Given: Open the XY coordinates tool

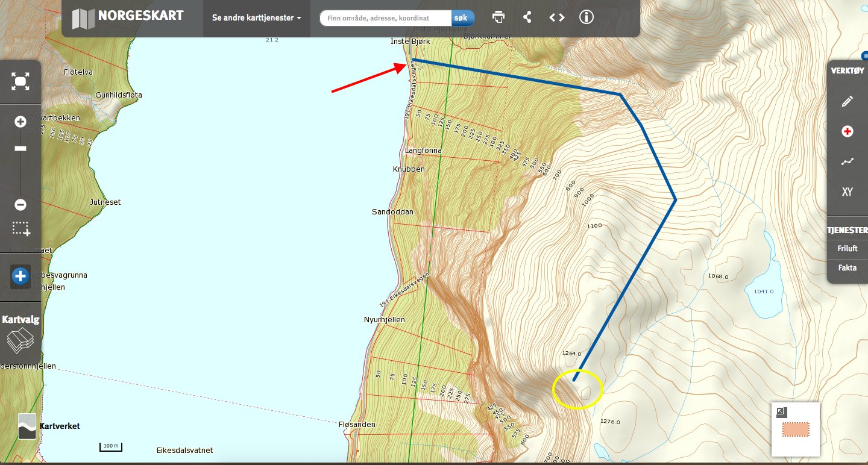Looking at the screenshot, I should click(848, 192).
